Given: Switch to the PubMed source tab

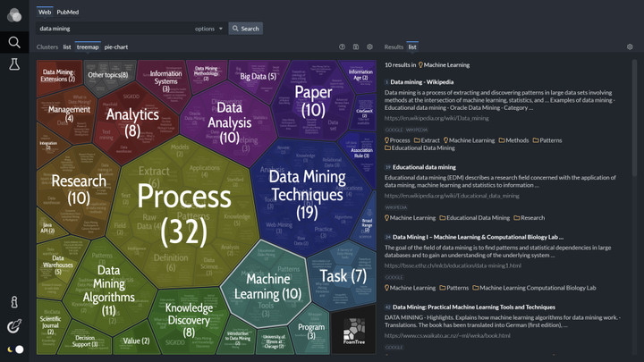Looking at the screenshot, I should tap(68, 12).
